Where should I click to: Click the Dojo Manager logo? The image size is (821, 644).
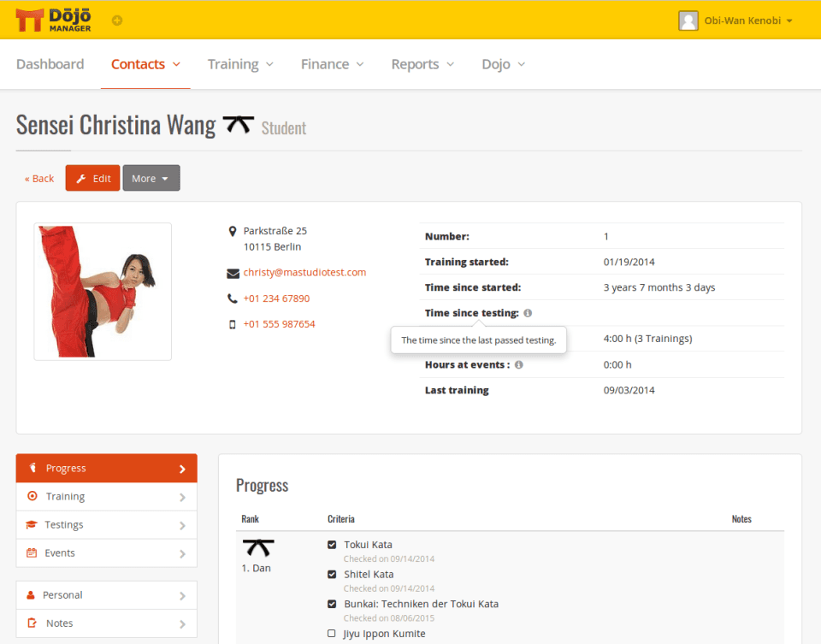pos(53,20)
